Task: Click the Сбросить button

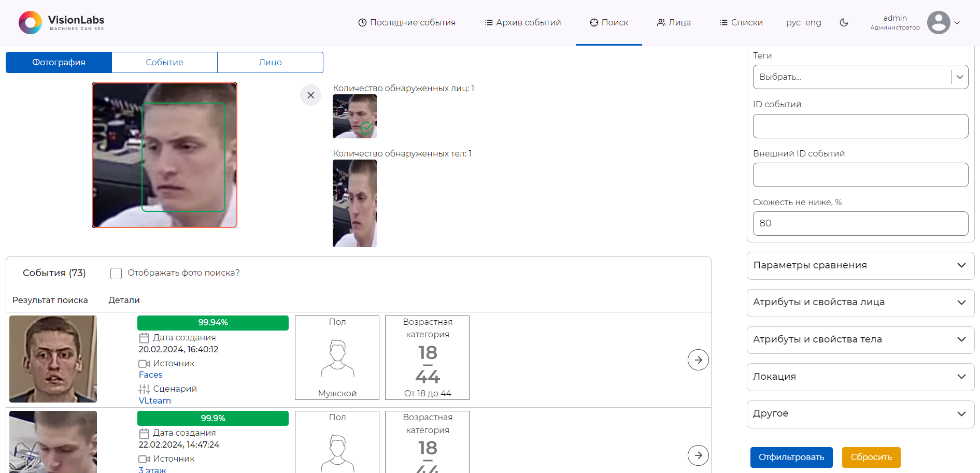Action: coord(871,457)
